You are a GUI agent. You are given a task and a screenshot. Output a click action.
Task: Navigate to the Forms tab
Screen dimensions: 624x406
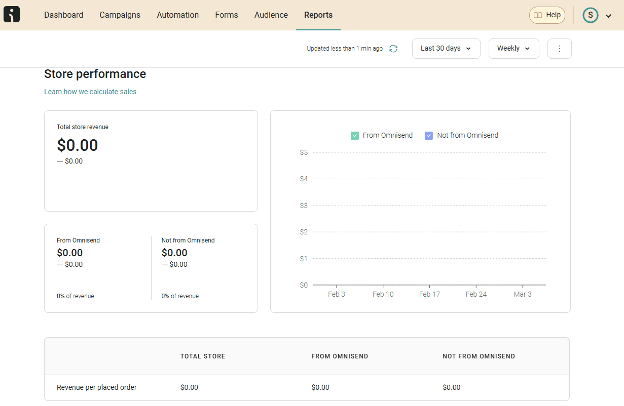228,15
